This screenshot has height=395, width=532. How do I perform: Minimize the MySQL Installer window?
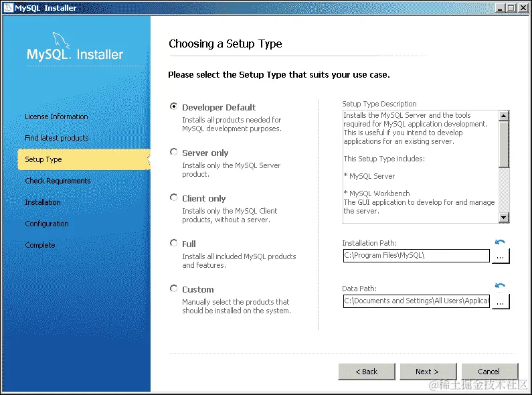tap(500, 7)
